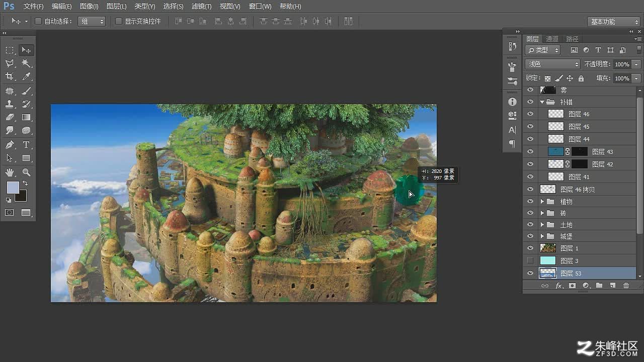Click the lock all padlock icon

pyautogui.click(x=581, y=78)
